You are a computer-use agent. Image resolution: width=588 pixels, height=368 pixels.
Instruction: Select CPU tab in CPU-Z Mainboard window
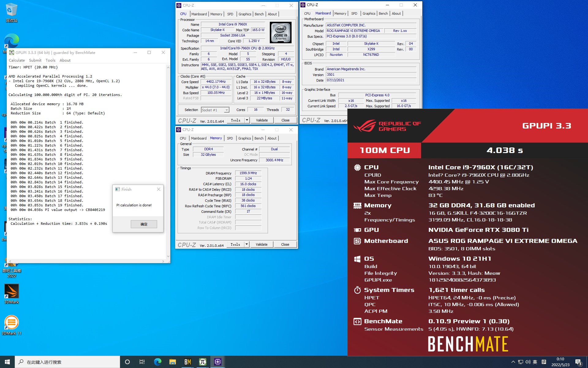(x=307, y=13)
